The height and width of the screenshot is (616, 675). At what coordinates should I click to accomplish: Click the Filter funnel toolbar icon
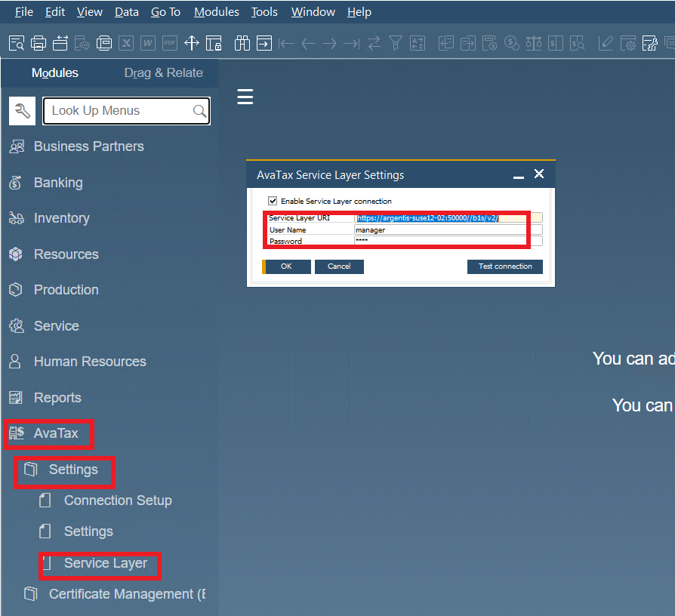click(396, 44)
